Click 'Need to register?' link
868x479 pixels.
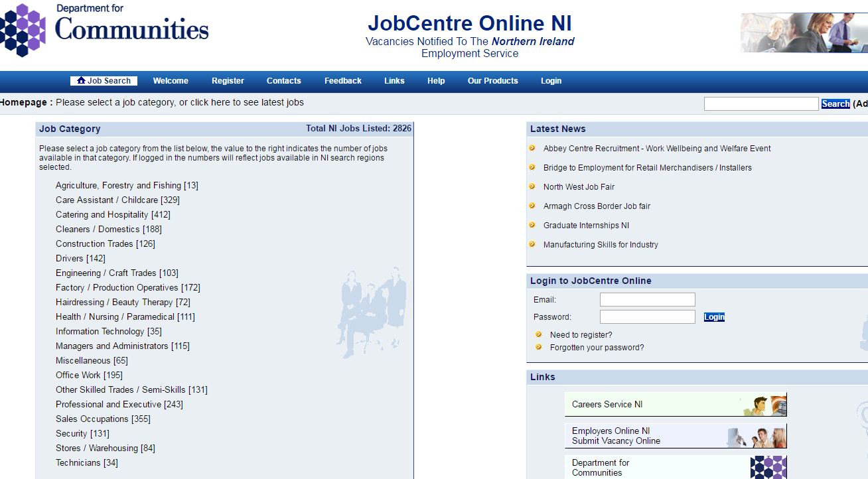pyautogui.click(x=581, y=335)
